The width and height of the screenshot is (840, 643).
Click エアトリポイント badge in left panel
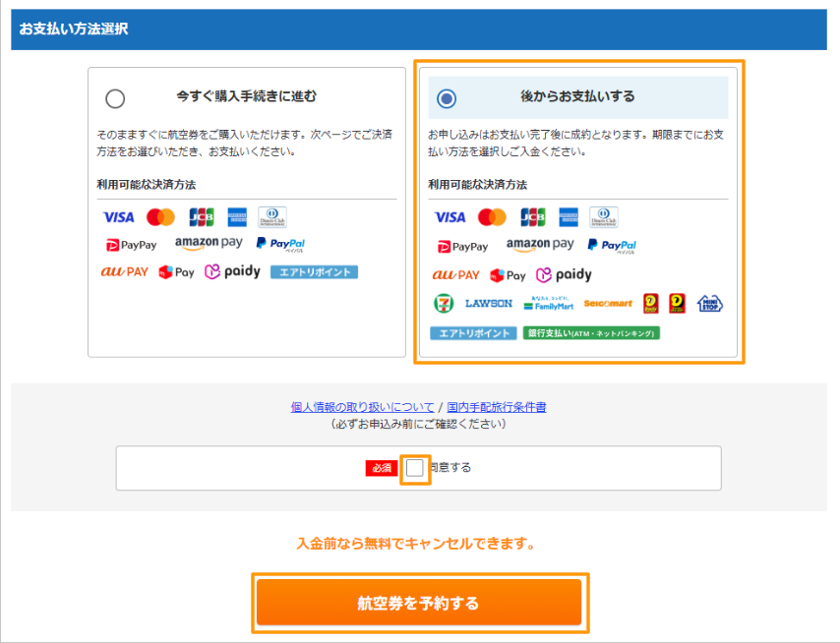pos(314,272)
